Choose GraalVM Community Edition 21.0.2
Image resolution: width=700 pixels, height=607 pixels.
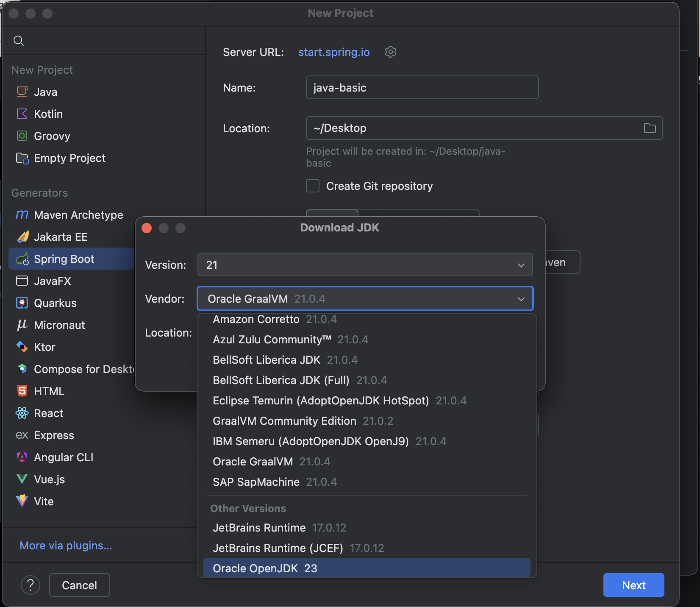(x=367, y=421)
